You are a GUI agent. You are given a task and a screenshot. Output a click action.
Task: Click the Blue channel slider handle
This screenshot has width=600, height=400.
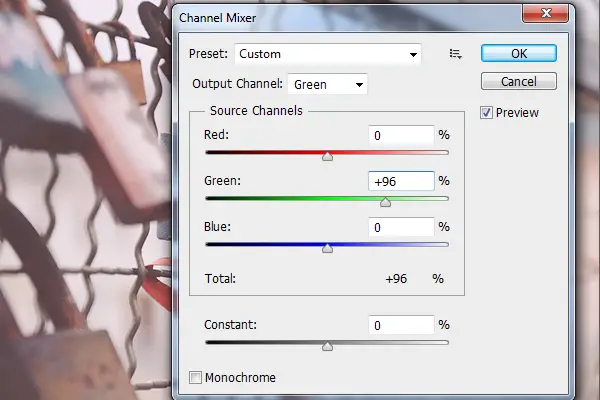[x=327, y=247]
